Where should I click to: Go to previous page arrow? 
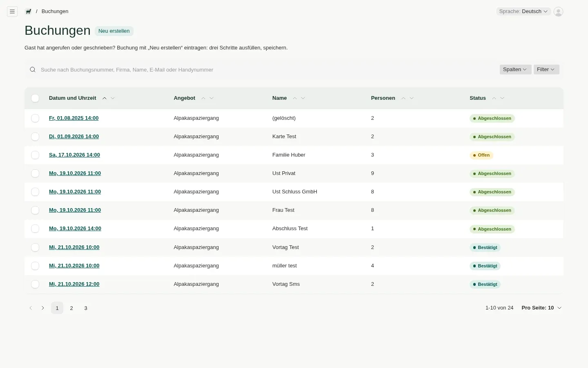pos(31,308)
